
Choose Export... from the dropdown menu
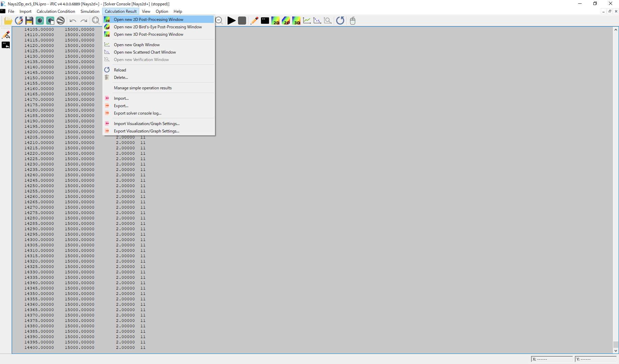[x=158, y=106]
